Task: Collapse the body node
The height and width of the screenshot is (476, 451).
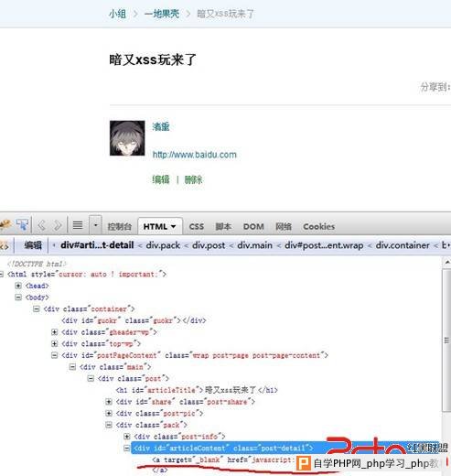Action: click(x=18, y=297)
